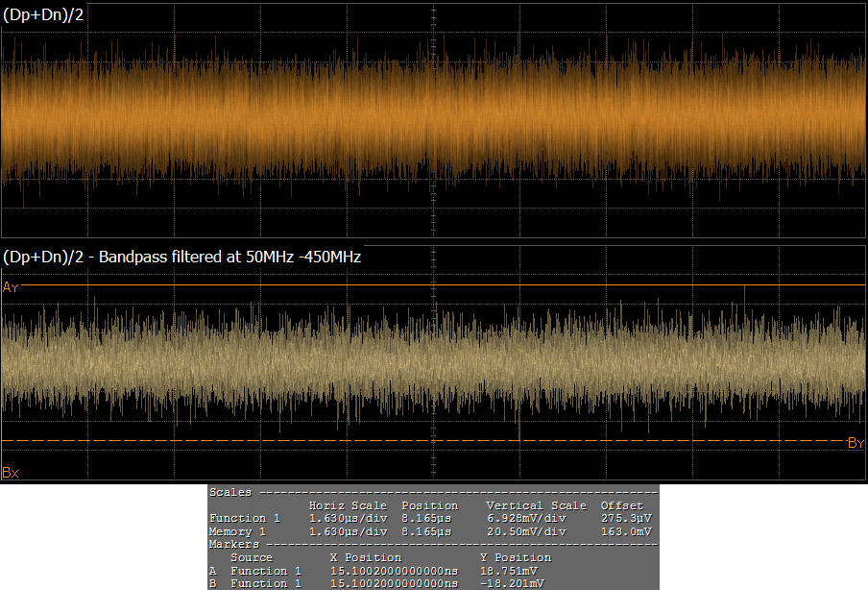The width and height of the screenshot is (868, 590).
Task: Click the X Position column header
Action: (365, 557)
